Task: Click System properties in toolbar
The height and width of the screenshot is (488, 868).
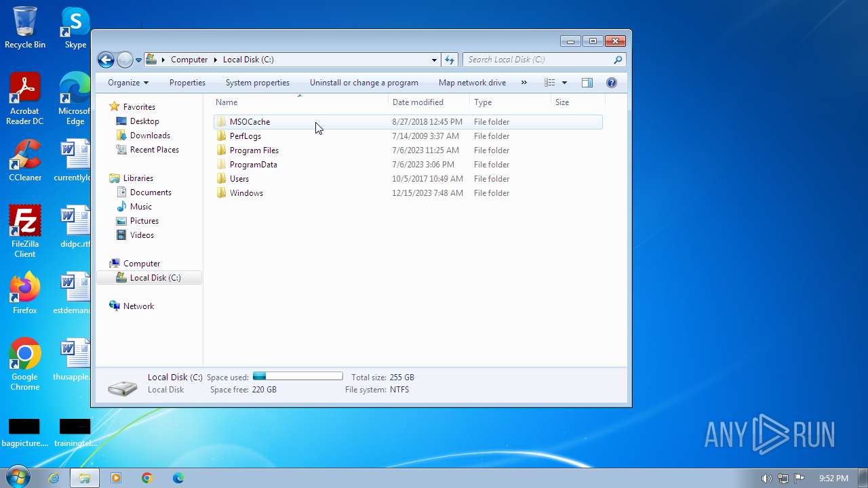Action: [258, 83]
